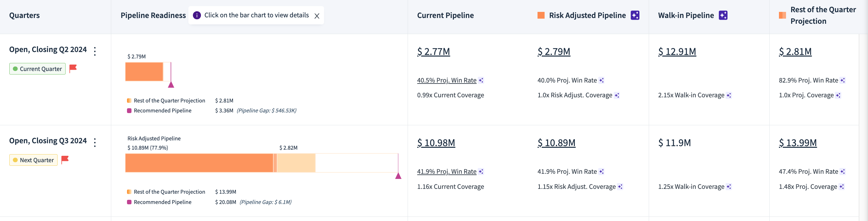Click sparkle icon beside 40.0% Proj. Win Rate
Screen dimensions: 868x221
[601, 80]
